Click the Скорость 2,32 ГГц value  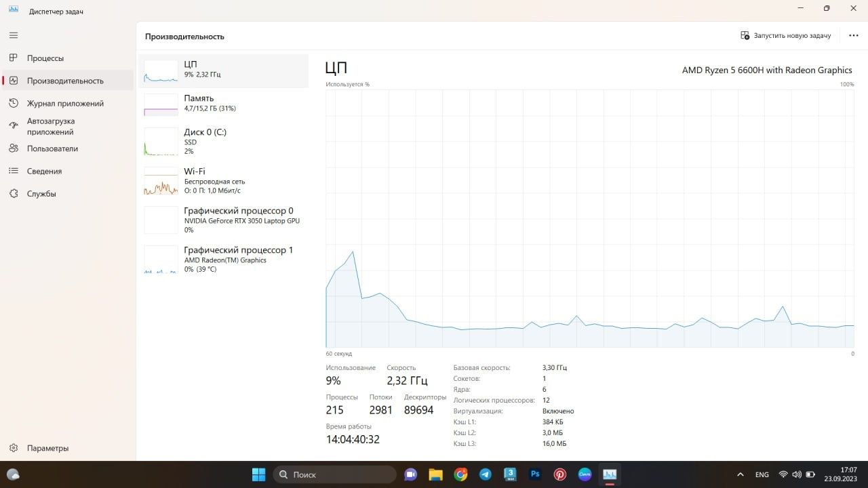tap(407, 381)
